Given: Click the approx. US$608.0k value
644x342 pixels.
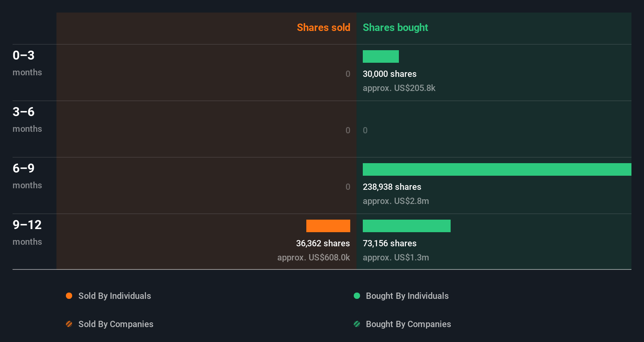Looking at the screenshot, I should 313,257.
